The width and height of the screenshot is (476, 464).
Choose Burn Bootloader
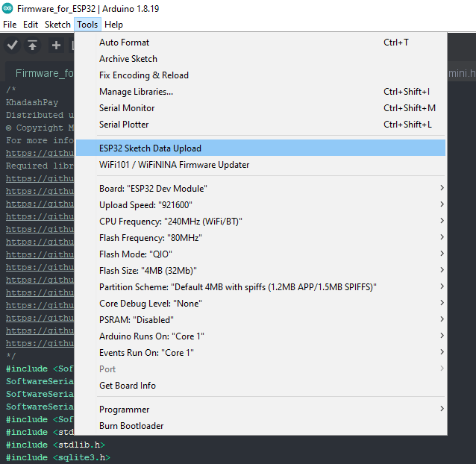click(x=260, y=426)
